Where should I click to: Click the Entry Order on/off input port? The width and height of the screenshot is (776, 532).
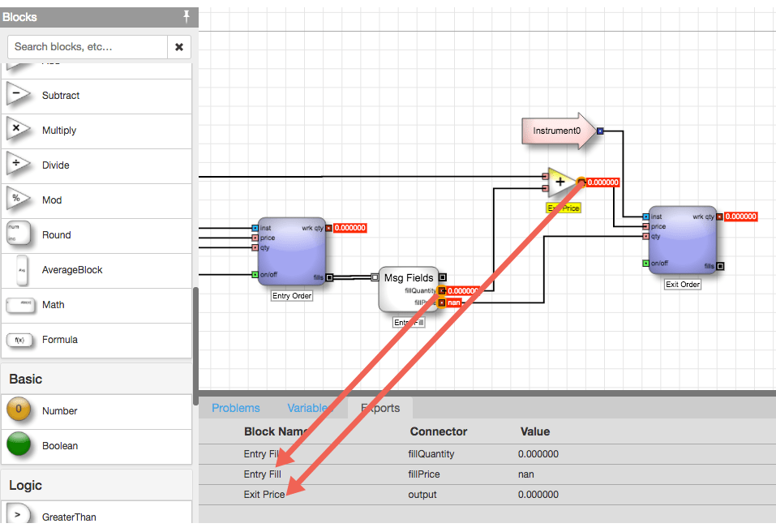click(x=255, y=275)
